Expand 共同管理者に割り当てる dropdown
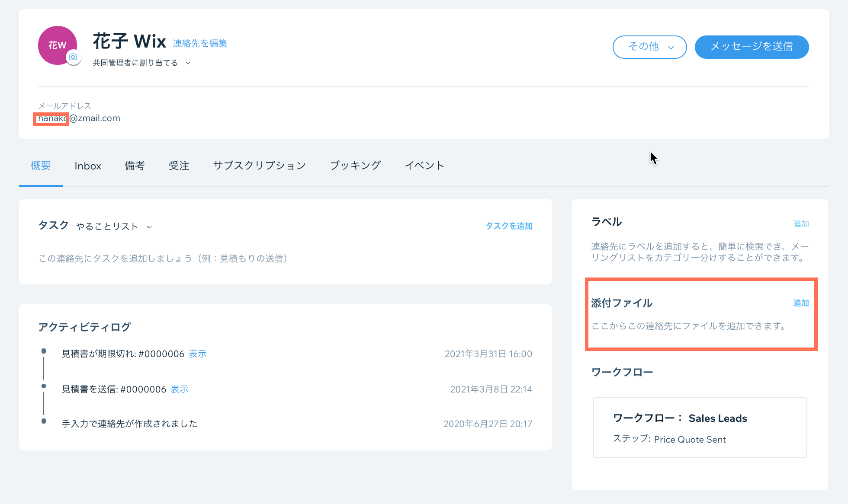Screen dimensions: 848x504 (x=142, y=63)
